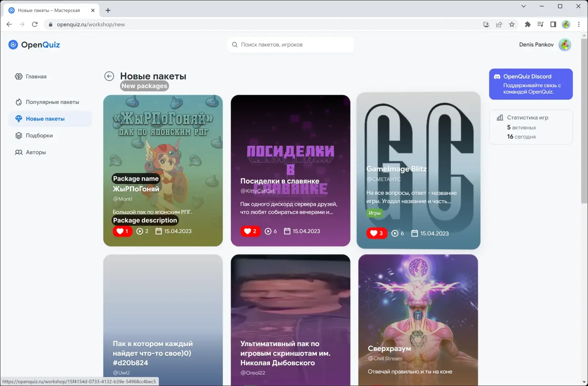Open the Сверхразум package title

pyautogui.click(x=389, y=348)
